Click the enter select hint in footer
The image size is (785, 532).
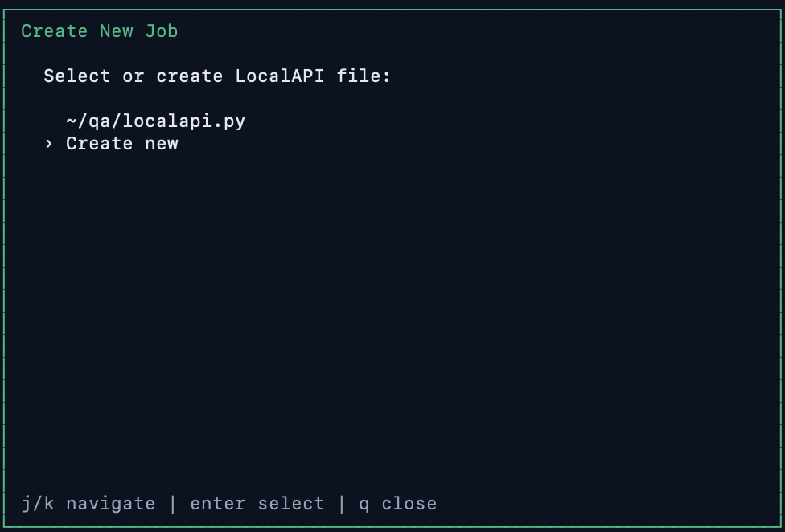(257, 503)
